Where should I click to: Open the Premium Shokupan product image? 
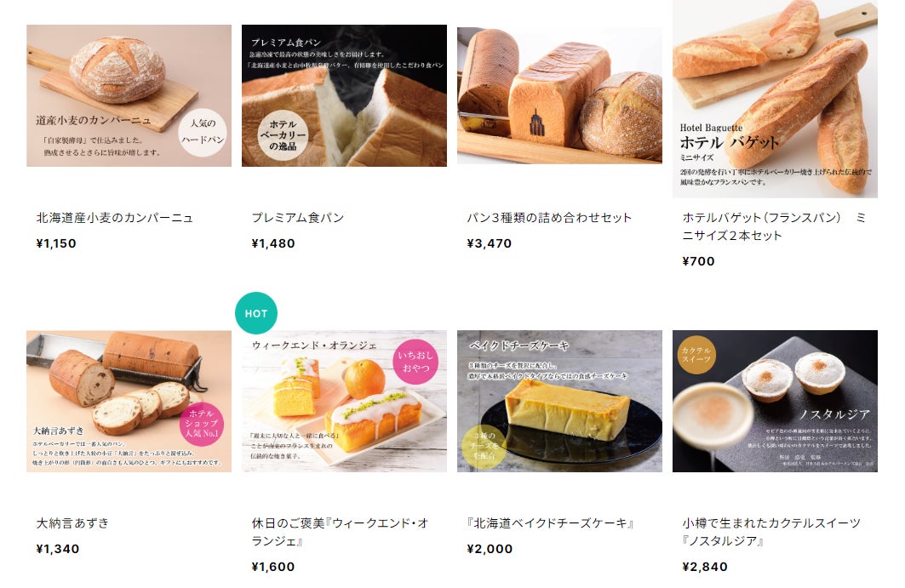344,96
